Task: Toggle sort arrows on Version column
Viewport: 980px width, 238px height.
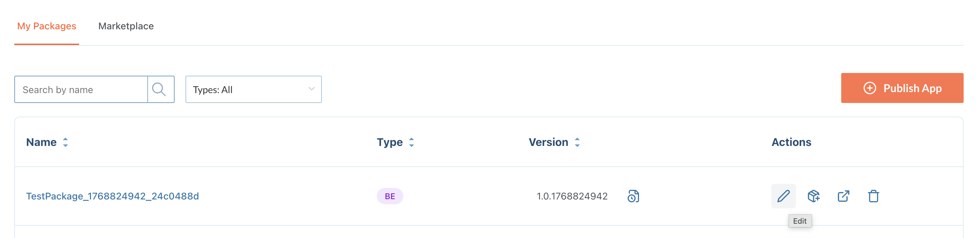Action: (577, 142)
